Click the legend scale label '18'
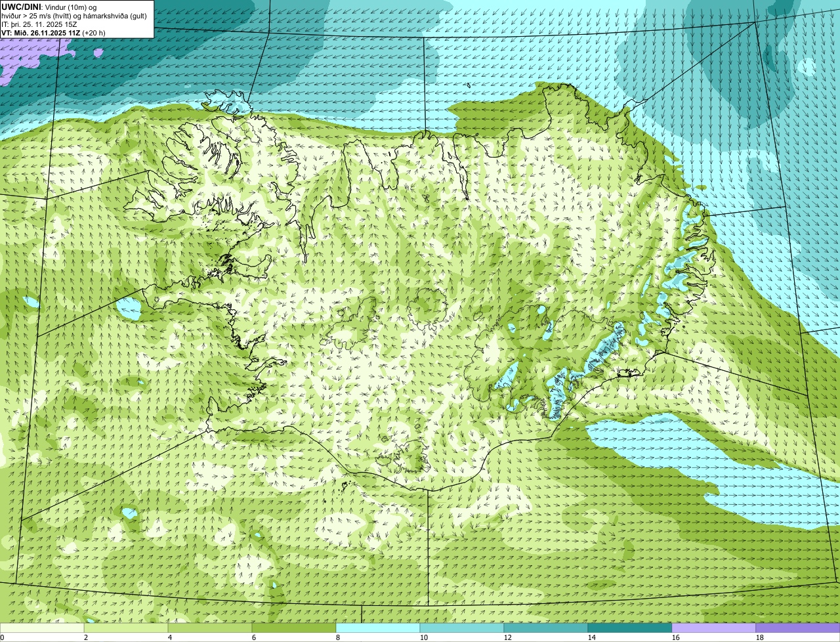Screen dimensions: 840x642 760,637
